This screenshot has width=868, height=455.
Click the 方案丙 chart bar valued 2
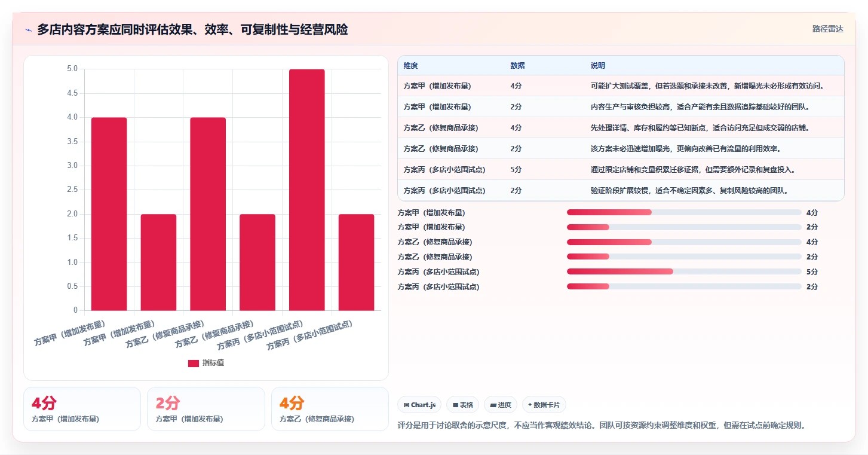pos(357,262)
